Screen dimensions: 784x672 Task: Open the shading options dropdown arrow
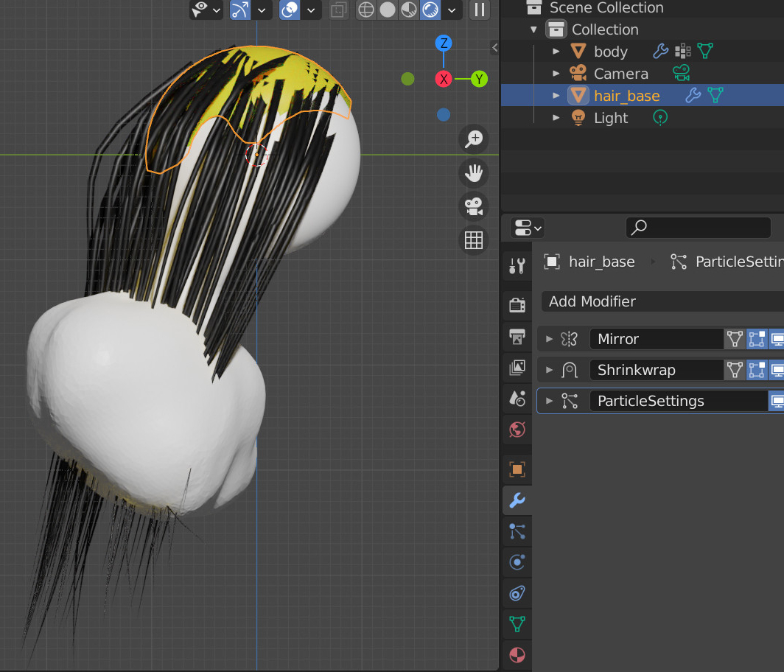[x=452, y=10]
